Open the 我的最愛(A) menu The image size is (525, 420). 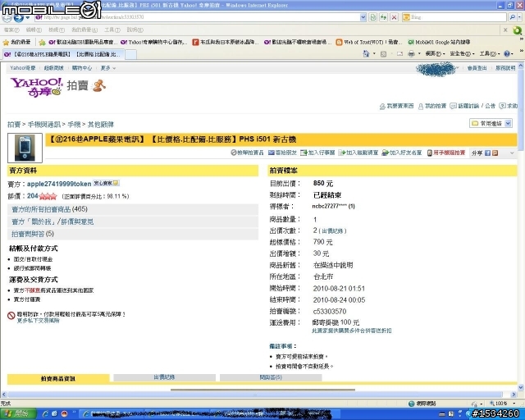(x=84, y=30)
